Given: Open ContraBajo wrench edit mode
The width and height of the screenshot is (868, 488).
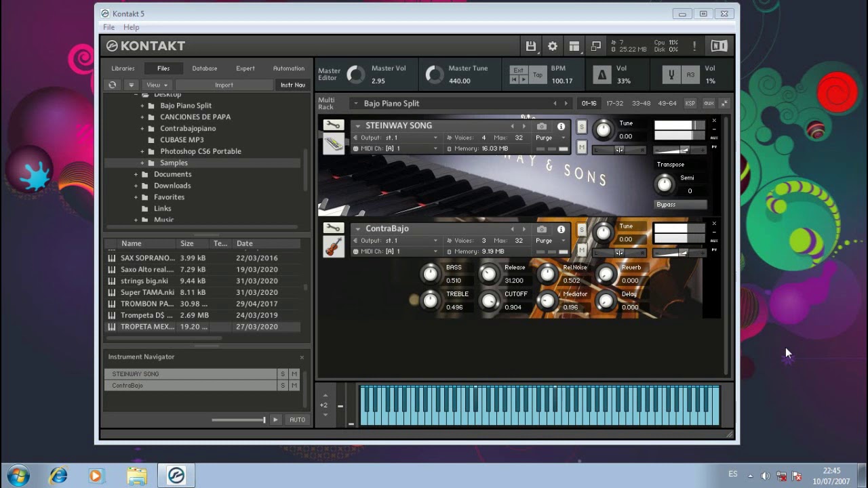Looking at the screenshot, I should [332, 228].
